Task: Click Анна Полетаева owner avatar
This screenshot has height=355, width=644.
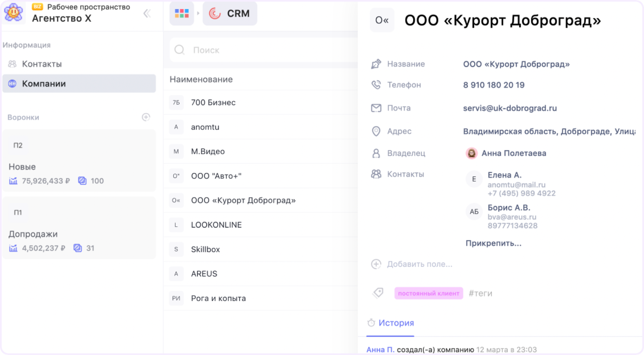Action: click(x=471, y=153)
